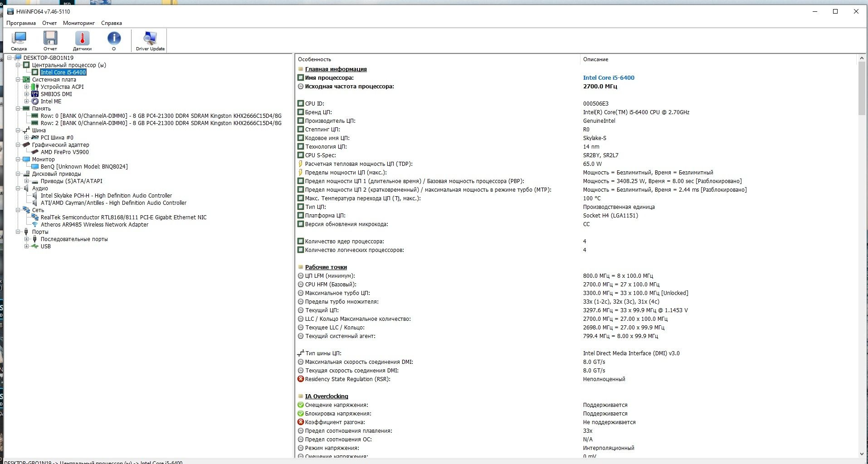Select Intel Skylake PCH-H audio controller
The image size is (868, 464).
[106, 195]
